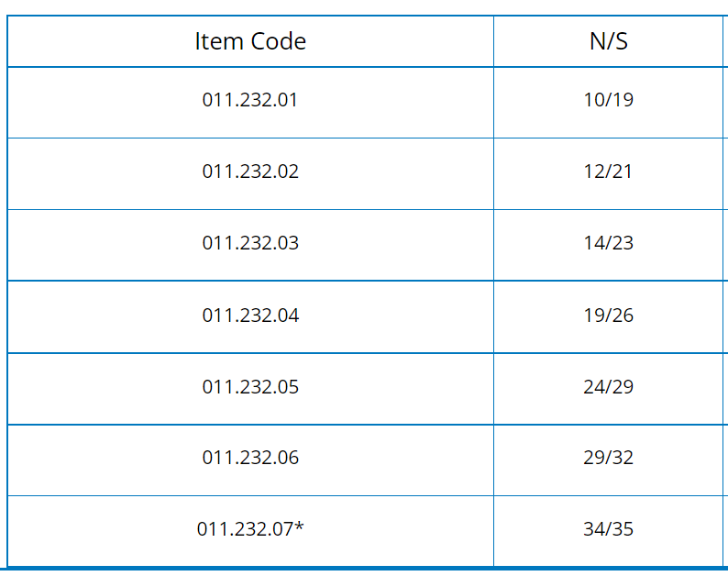Click the 14/23 N/S value
Image resolution: width=728 pixels, height=576 pixels.
(608, 243)
